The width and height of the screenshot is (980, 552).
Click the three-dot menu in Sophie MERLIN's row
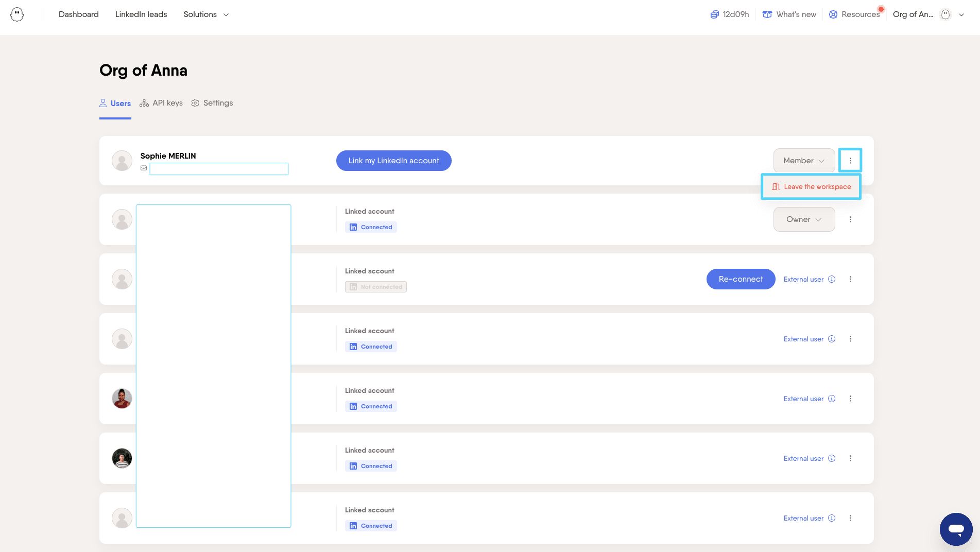click(x=850, y=161)
